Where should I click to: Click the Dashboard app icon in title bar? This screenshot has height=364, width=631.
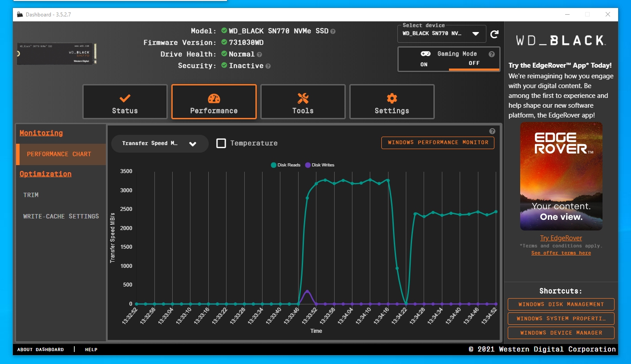(20, 14)
